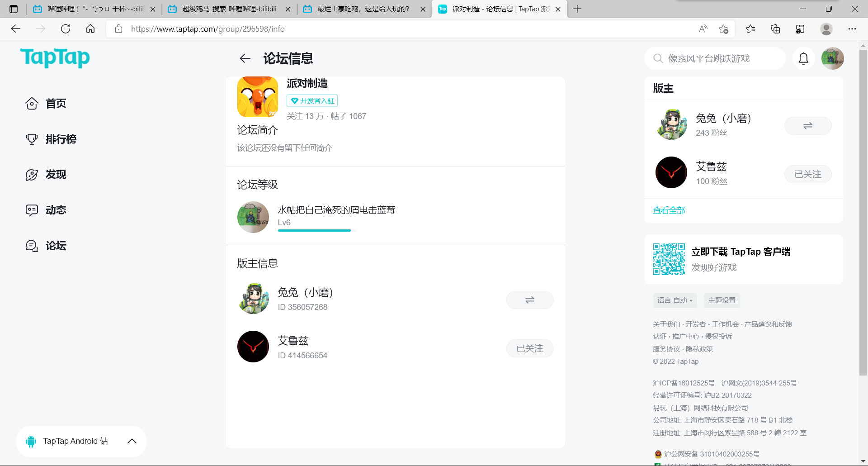Click the 开发者入驻 badge
Screen dimensions: 868x466
click(312, 101)
